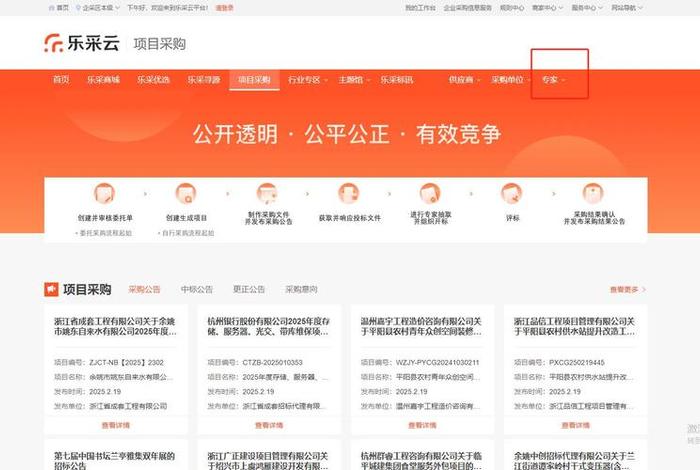Click 查看详情 on the CTZB-2025010353 card
This screenshot has height=470, width=700.
(269, 425)
